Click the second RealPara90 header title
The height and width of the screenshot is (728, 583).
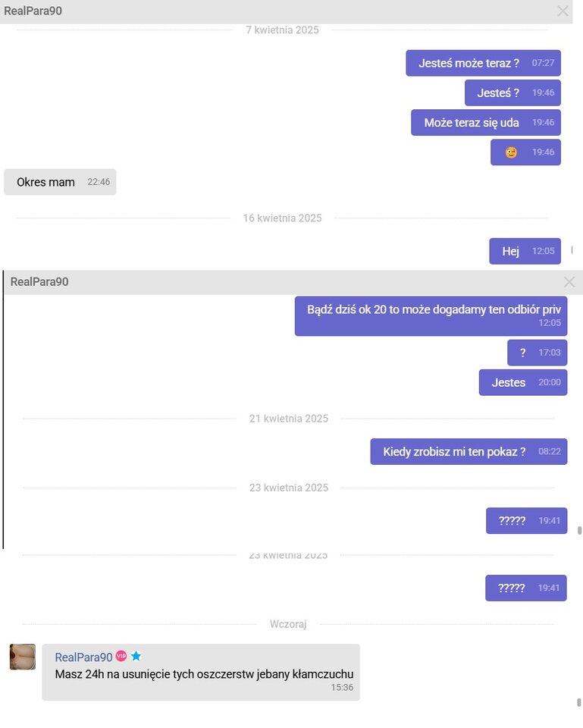click(39, 282)
